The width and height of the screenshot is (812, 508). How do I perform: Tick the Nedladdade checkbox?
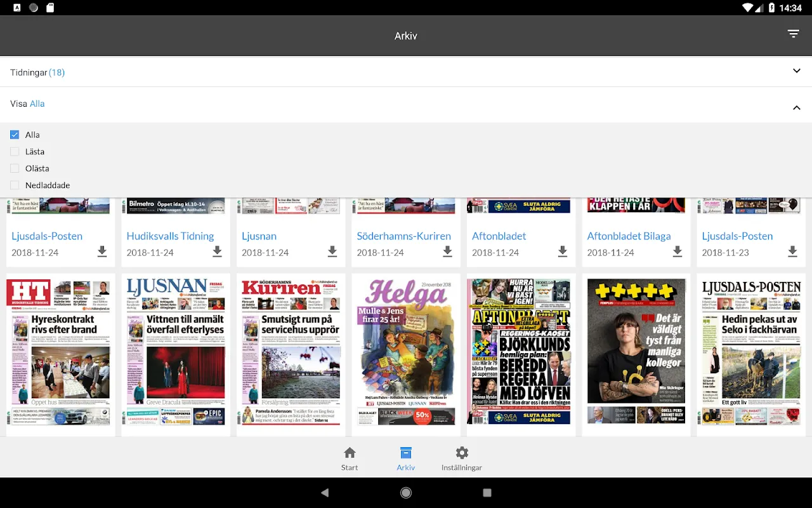[15, 185]
